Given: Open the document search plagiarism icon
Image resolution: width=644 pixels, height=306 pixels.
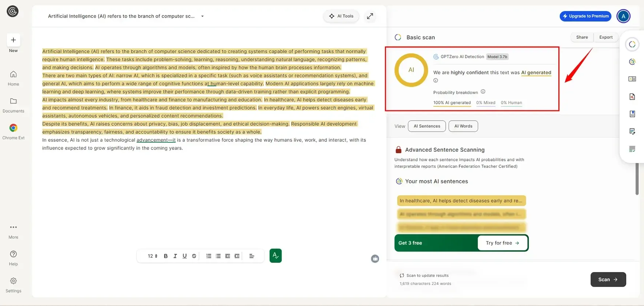Looking at the screenshot, I should [x=632, y=97].
